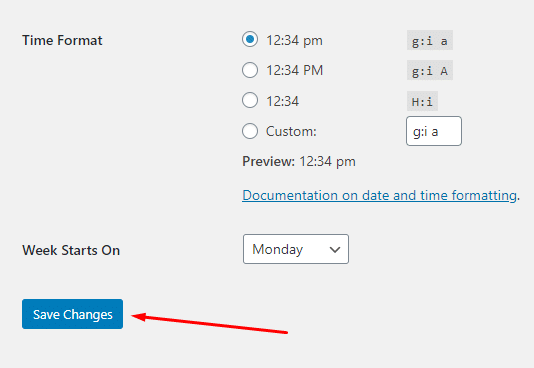Click the 'Custom:' option label text
This screenshot has height=368, width=534.
[291, 131]
